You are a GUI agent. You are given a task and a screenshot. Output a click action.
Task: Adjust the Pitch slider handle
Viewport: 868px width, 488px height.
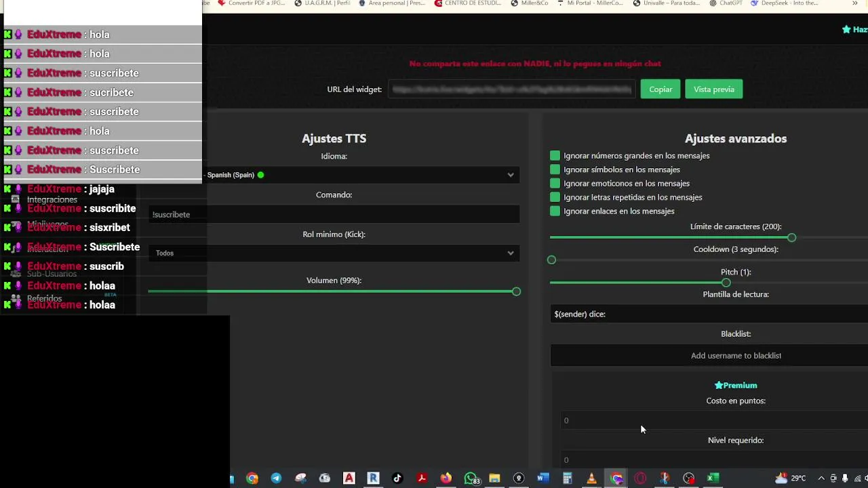[726, 283]
